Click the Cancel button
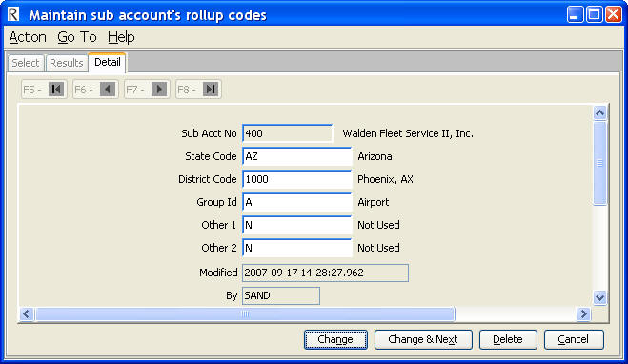This screenshot has width=628, height=364. (x=574, y=339)
